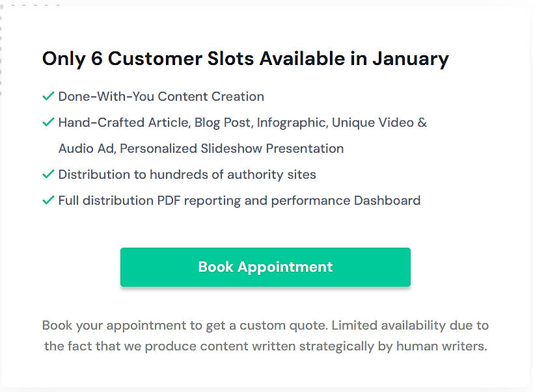Viewport: 533px width, 392px height.
Task: Click the 'Only 6 Customer Slots' heading
Action: click(245, 59)
